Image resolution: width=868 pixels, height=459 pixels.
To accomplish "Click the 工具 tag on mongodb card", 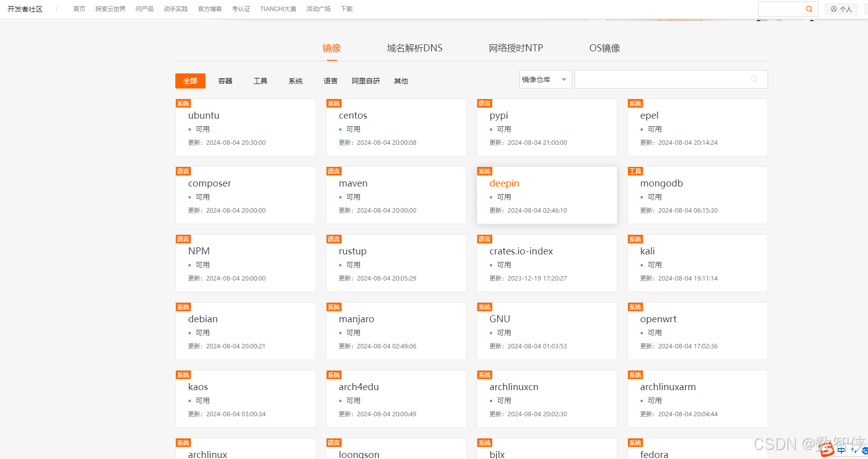I will coord(635,171).
